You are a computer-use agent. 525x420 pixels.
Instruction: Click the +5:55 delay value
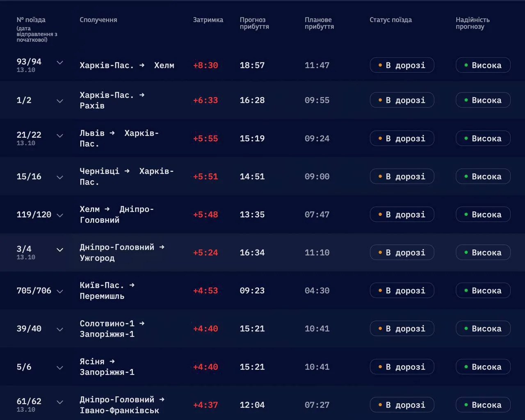click(x=205, y=138)
